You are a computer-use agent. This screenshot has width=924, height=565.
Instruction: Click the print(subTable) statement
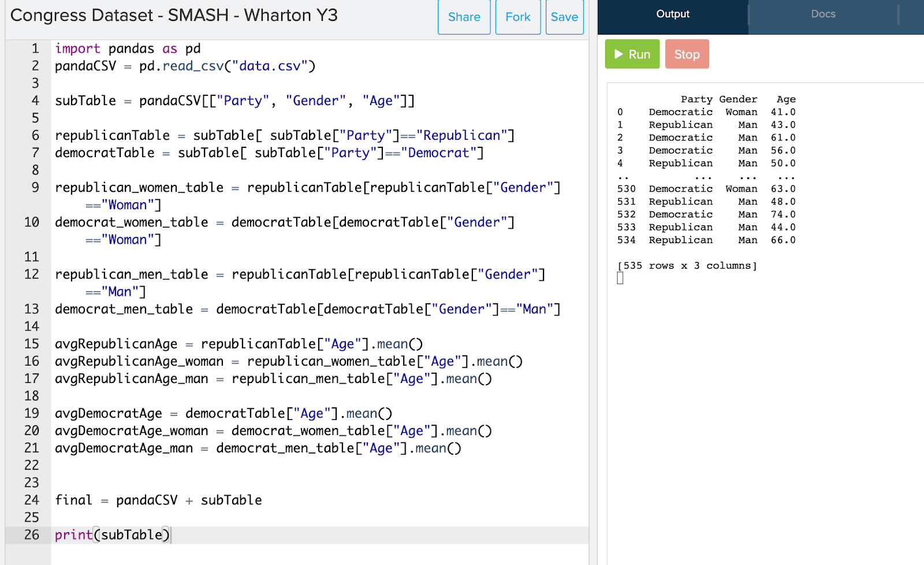112,535
